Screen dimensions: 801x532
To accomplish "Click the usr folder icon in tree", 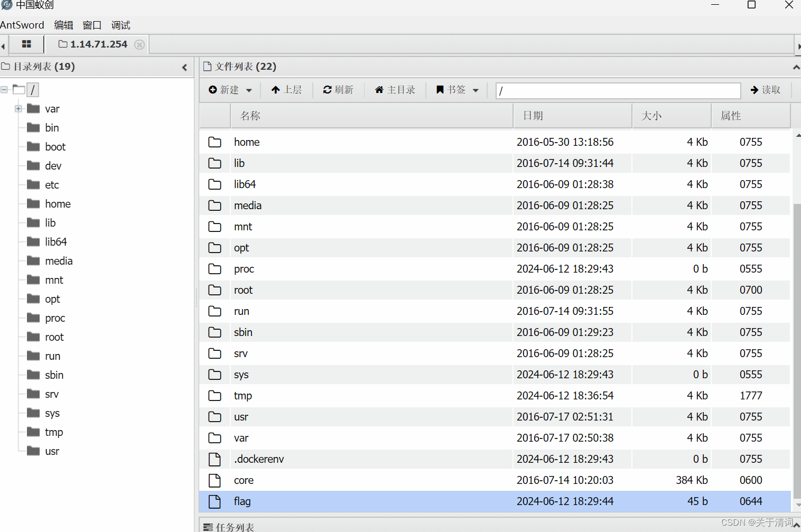I will pos(33,451).
